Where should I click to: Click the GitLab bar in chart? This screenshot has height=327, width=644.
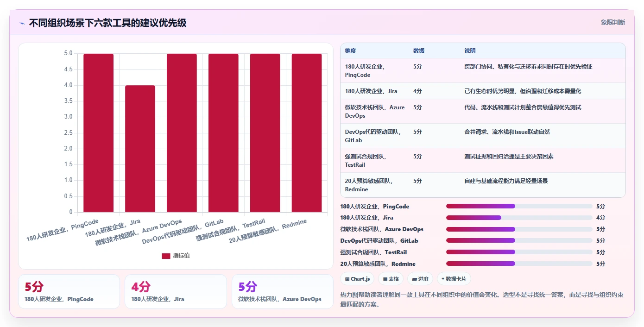point(223,133)
